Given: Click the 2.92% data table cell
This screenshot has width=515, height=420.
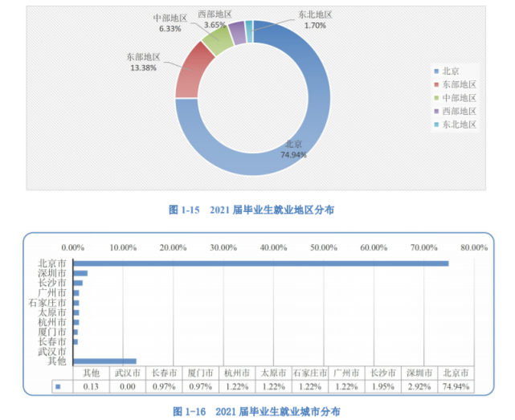Looking at the screenshot, I should (419, 386).
